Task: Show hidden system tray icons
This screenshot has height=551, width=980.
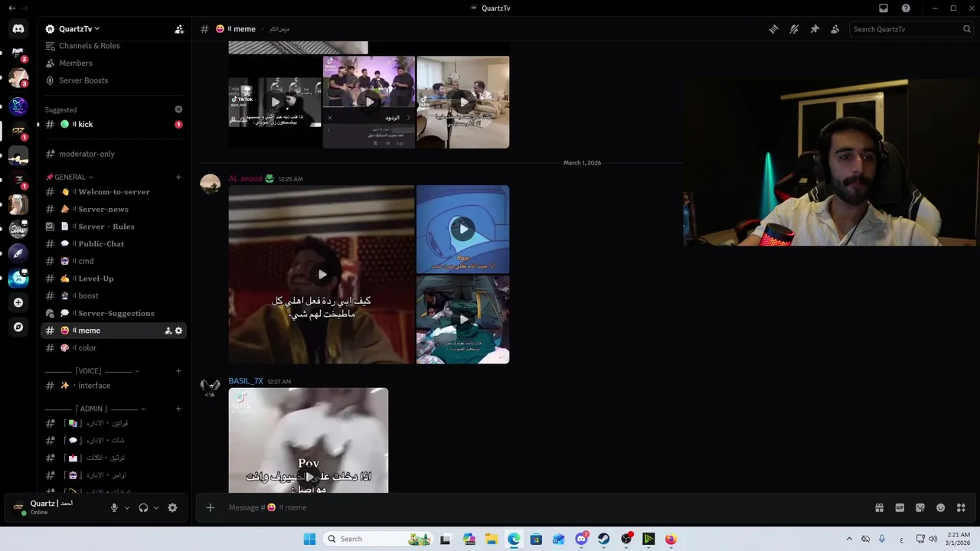Action: [x=849, y=539]
